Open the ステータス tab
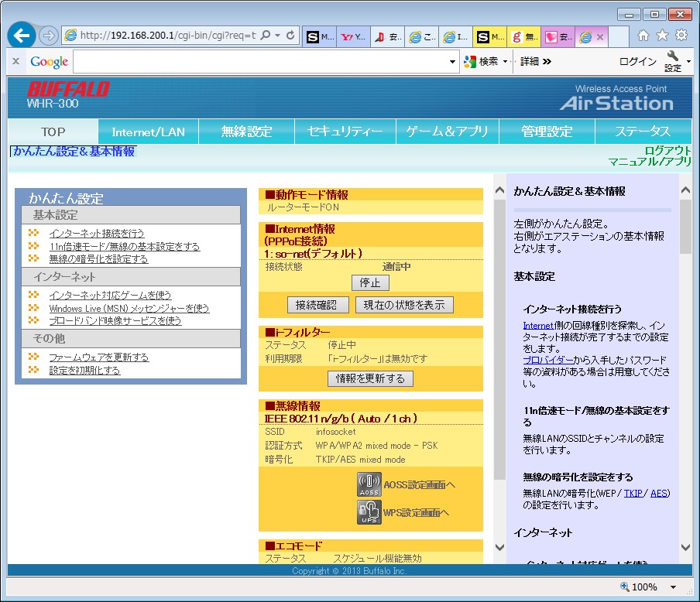Viewport: 700px width, 602px height. pos(643,132)
